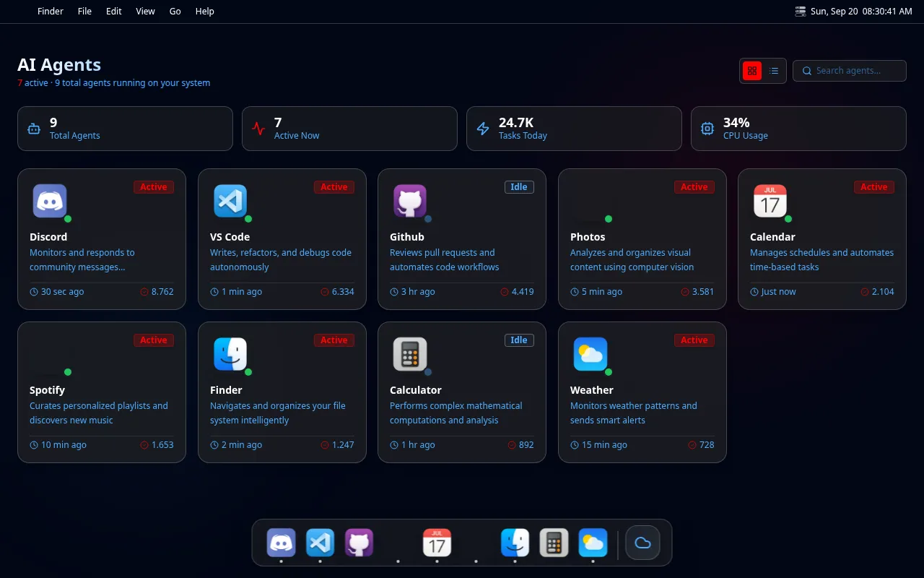Click the task count icon next to 8.762
924x578 pixels.
144,292
